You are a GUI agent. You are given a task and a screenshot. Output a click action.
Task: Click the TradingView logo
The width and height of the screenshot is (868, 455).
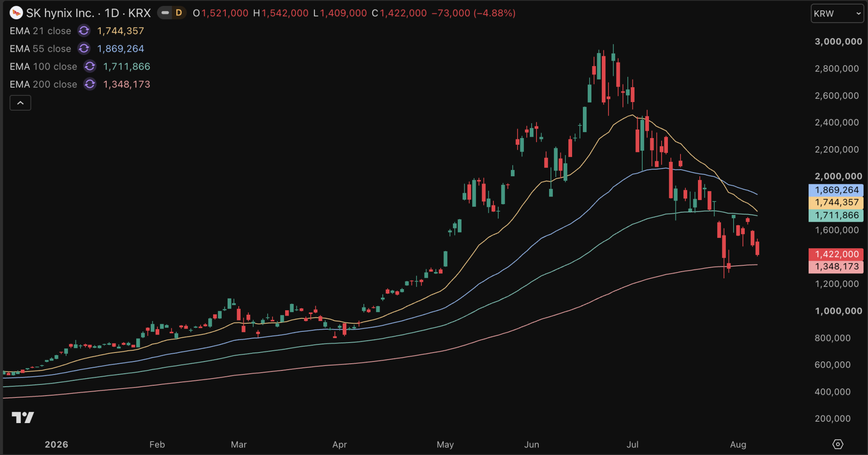click(x=22, y=418)
